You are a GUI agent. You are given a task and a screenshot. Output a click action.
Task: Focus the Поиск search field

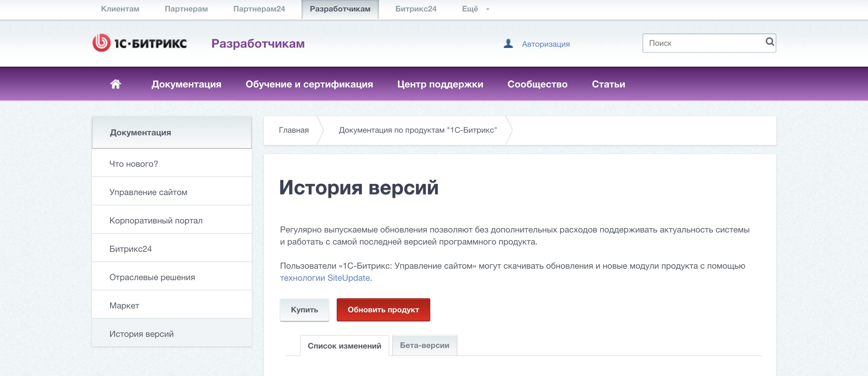pyautogui.click(x=709, y=43)
